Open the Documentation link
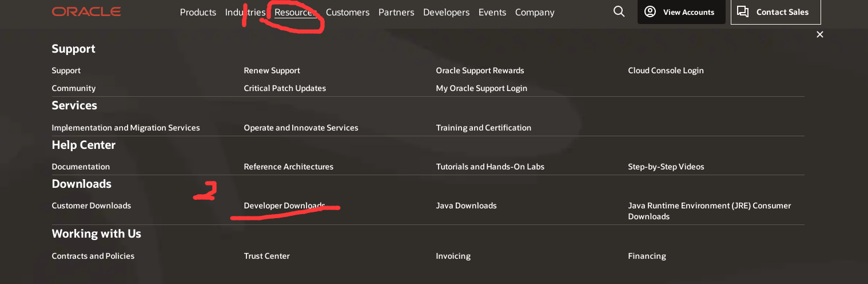 [81, 167]
